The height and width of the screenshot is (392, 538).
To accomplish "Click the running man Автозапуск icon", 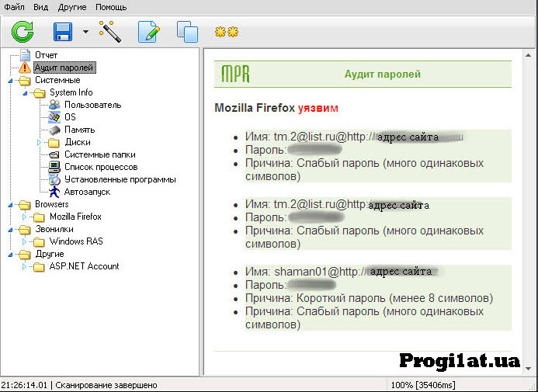I will tap(54, 192).
